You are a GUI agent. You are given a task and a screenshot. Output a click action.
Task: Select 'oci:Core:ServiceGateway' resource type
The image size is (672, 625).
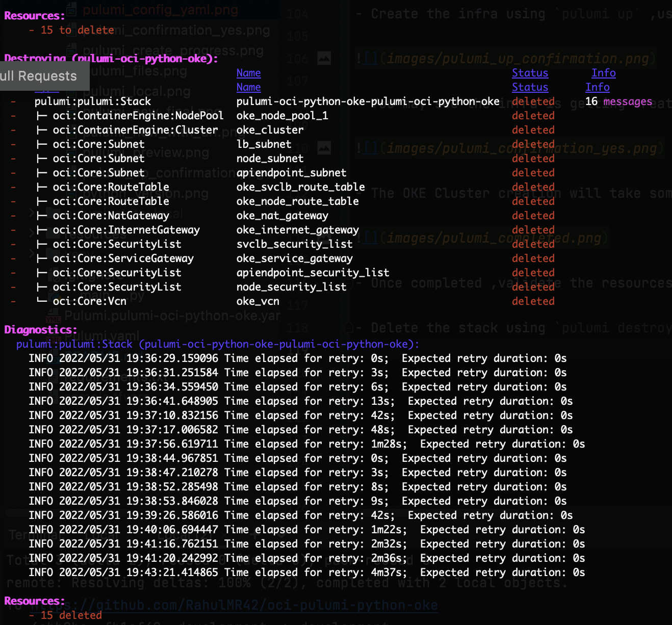(x=123, y=258)
